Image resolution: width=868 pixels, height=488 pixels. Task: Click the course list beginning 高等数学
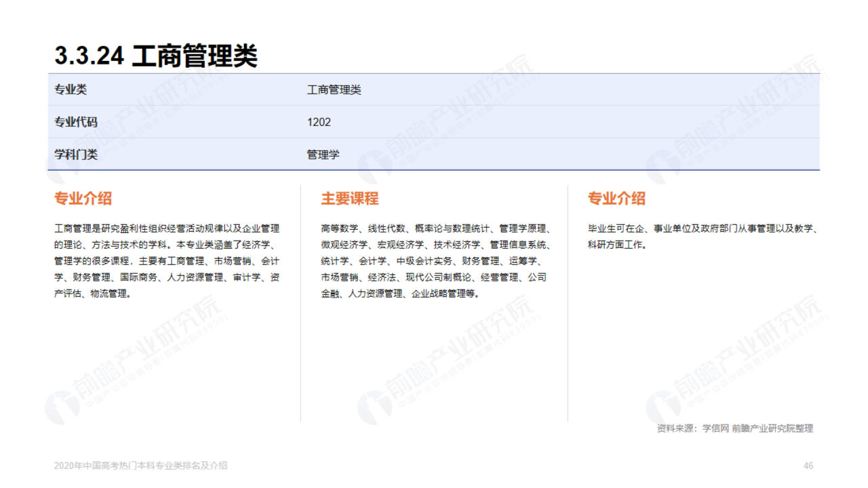(435, 261)
